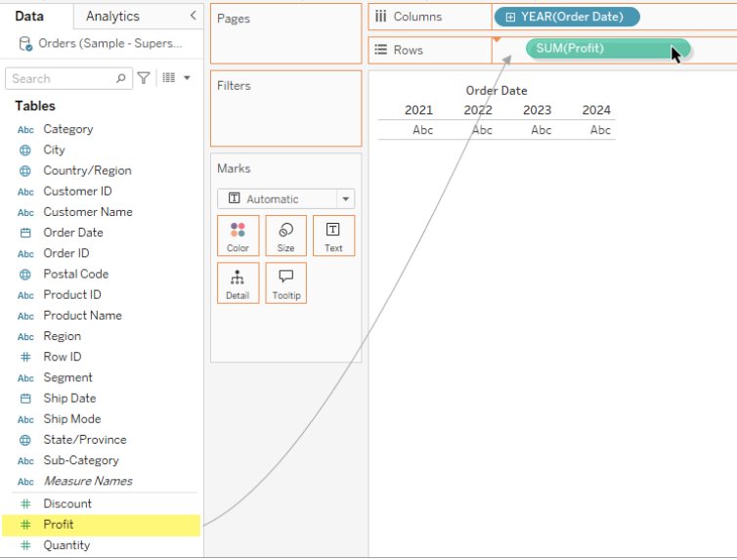
Task: Select the Orders (Sample - Superstore) data source
Action: 110,43
